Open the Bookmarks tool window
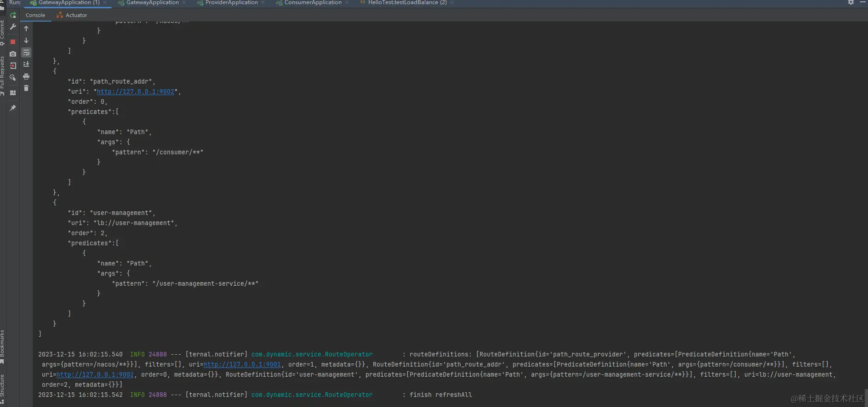 2,347
